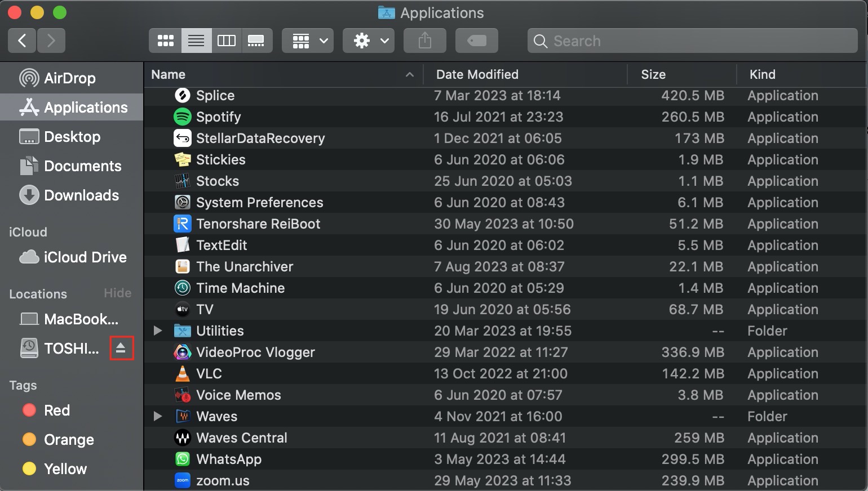Click the Applications window title folder icon
The width and height of the screenshot is (868, 491).
pyautogui.click(x=386, y=12)
